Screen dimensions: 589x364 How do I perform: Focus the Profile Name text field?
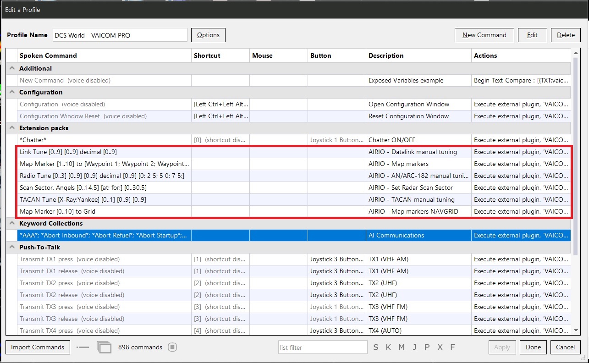tap(120, 35)
